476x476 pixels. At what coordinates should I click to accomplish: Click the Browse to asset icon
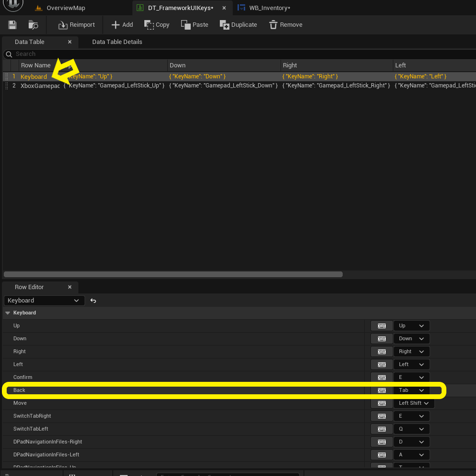(x=33, y=25)
